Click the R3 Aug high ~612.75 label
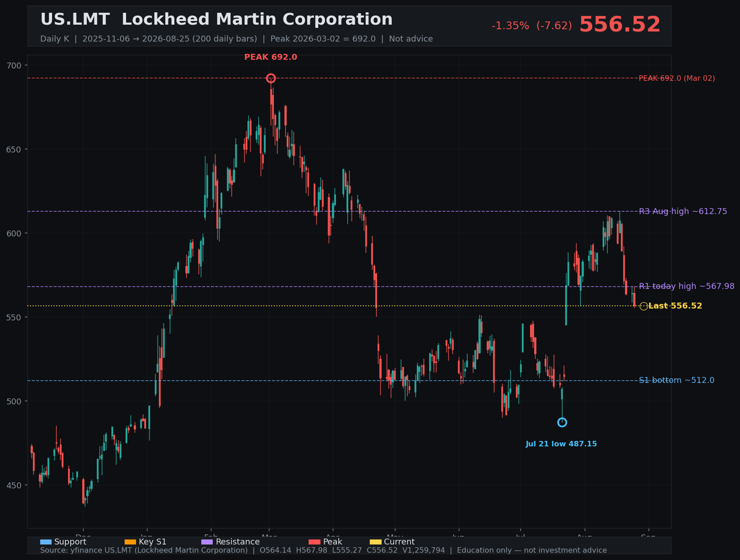This screenshot has width=740, height=560. 683,211
